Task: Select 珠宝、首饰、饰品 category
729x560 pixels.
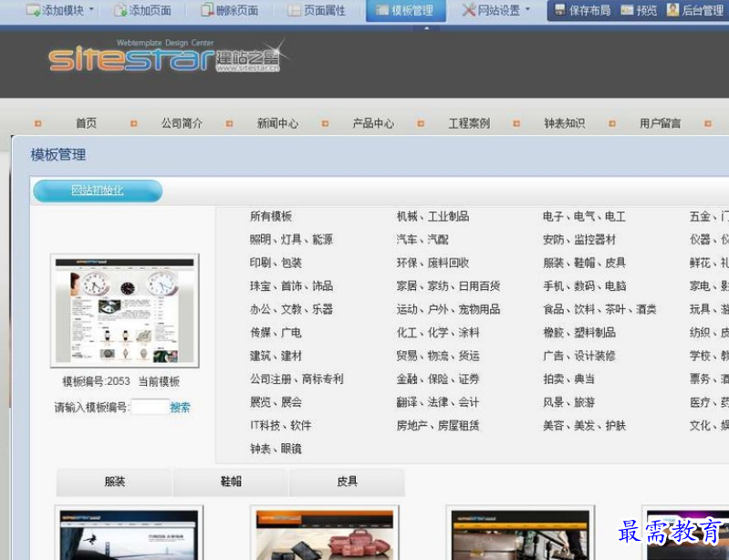Action: coord(291,285)
